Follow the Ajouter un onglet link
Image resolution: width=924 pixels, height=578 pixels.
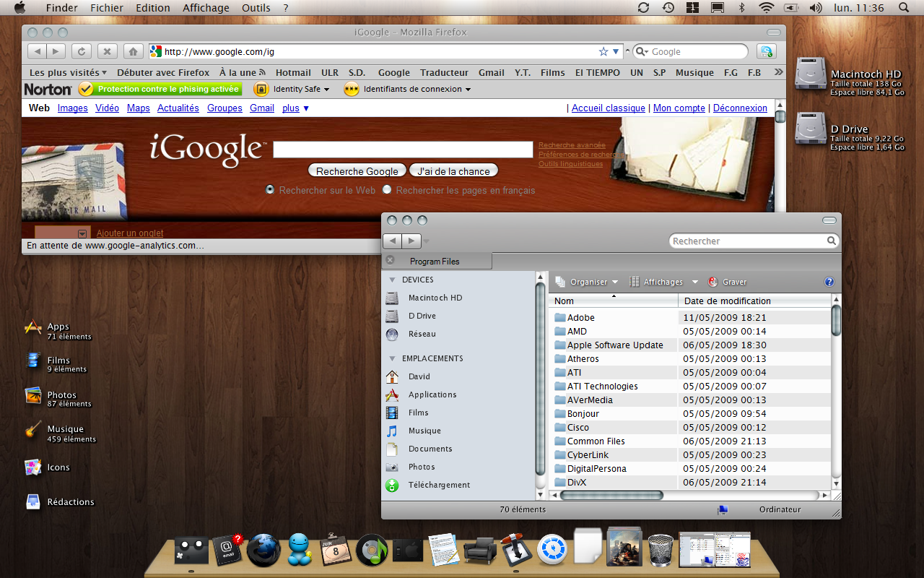(130, 233)
